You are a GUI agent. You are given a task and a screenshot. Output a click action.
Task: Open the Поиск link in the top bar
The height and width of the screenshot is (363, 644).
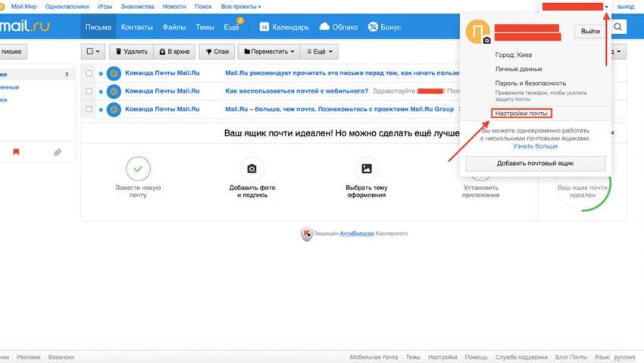(203, 7)
